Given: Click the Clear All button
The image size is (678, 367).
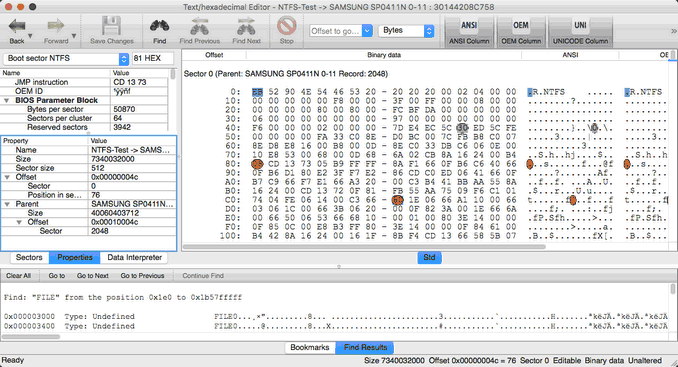Looking at the screenshot, I should [x=19, y=276].
